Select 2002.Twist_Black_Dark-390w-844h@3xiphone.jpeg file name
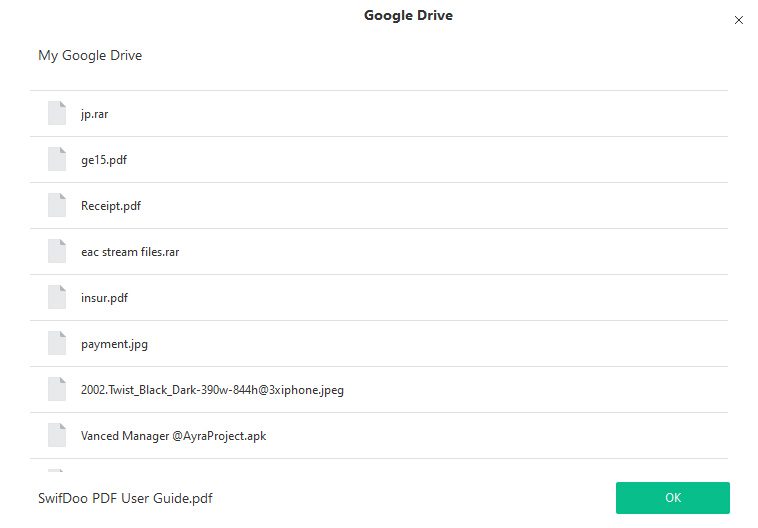The width and height of the screenshot is (758, 528). tap(212, 390)
